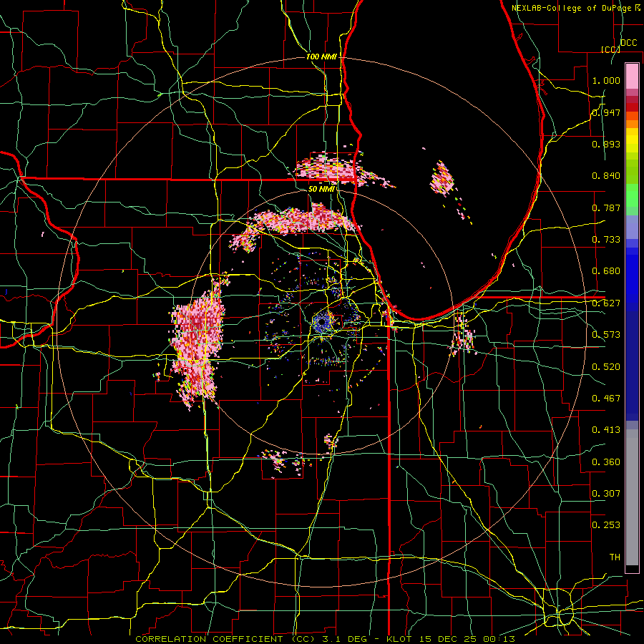This screenshot has height=644, width=644.
Task: Click the 3.1 DEG elevation text
Action: pyautogui.click(x=345, y=639)
